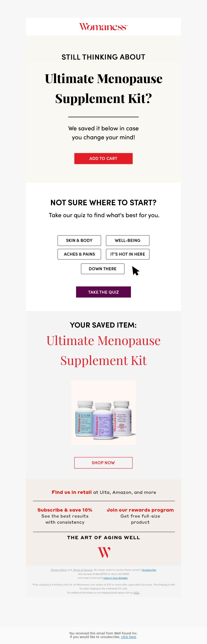Open the supplement bottles product image

(x=103, y=412)
